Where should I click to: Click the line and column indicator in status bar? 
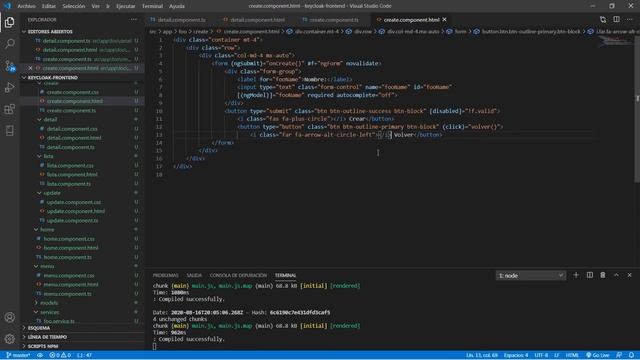pyautogui.click(x=482, y=355)
